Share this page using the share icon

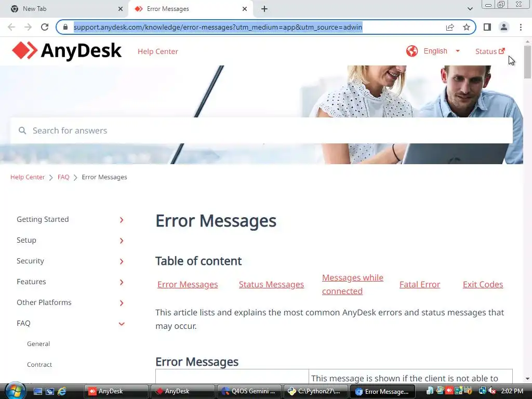point(450,27)
